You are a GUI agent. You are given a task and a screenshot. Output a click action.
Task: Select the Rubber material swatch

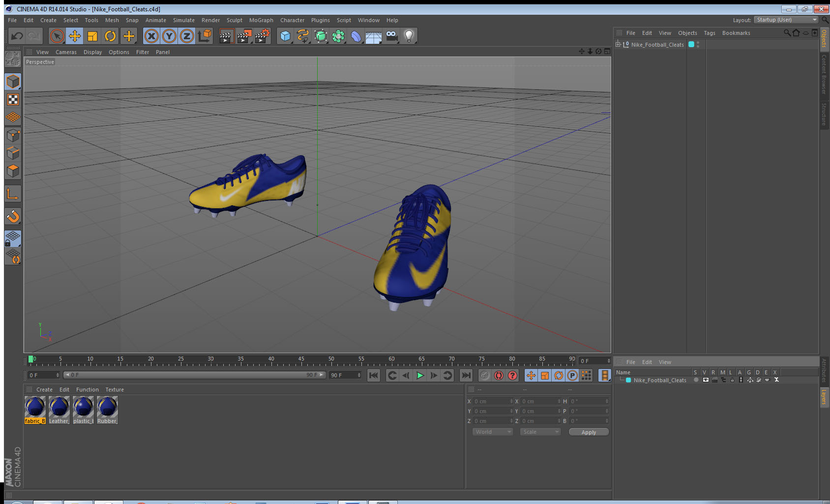click(107, 410)
